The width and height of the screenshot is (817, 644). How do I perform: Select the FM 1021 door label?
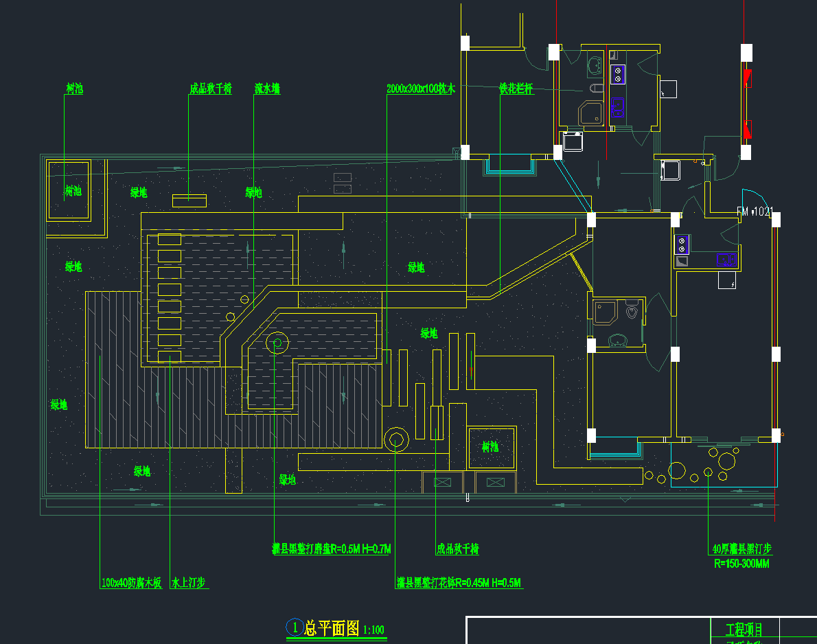pyautogui.click(x=755, y=212)
